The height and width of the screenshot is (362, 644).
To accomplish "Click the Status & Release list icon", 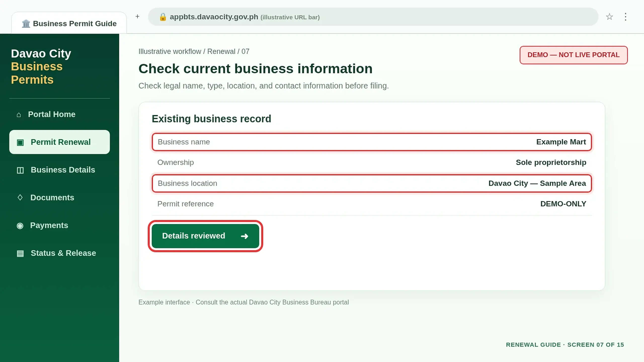I will pos(20,253).
